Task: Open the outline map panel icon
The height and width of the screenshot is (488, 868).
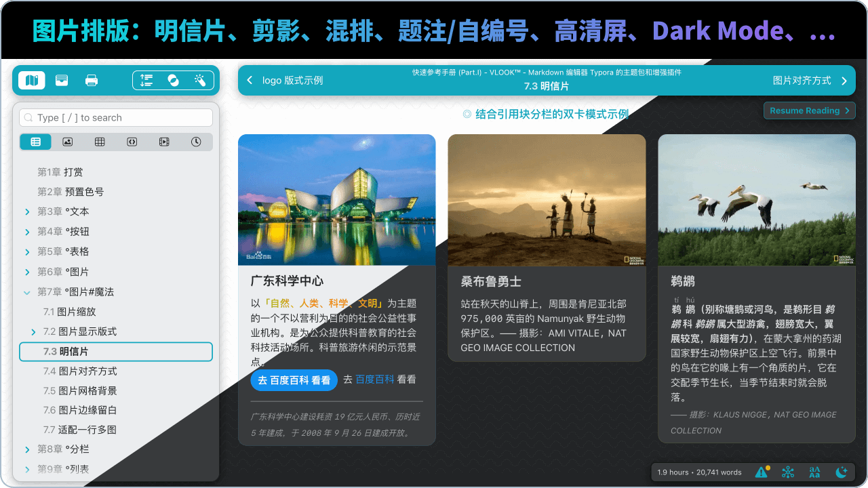Action: pos(32,81)
